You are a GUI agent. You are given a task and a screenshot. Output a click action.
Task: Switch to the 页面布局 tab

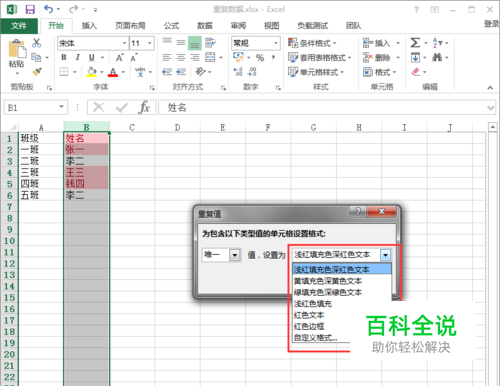point(130,26)
